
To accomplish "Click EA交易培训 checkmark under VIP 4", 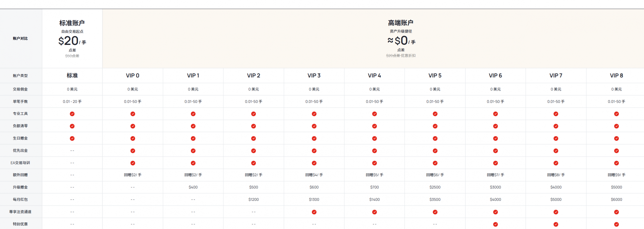I will (x=374, y=163).
